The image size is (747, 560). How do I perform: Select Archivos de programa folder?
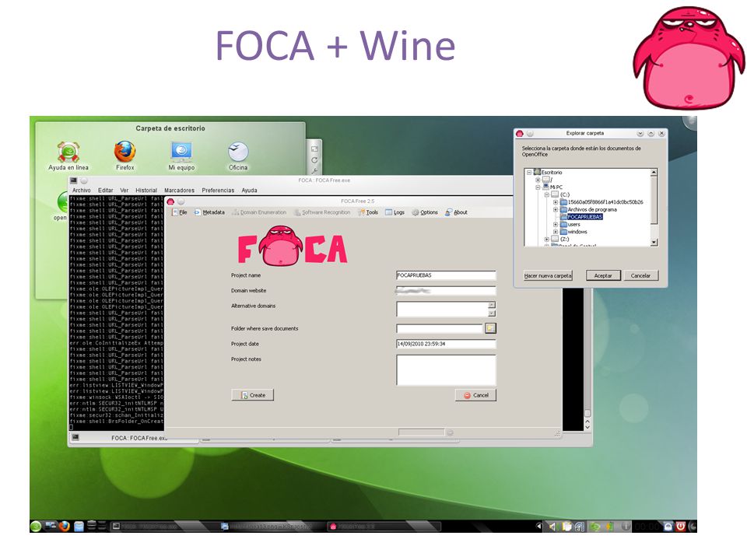coord(592,209)
